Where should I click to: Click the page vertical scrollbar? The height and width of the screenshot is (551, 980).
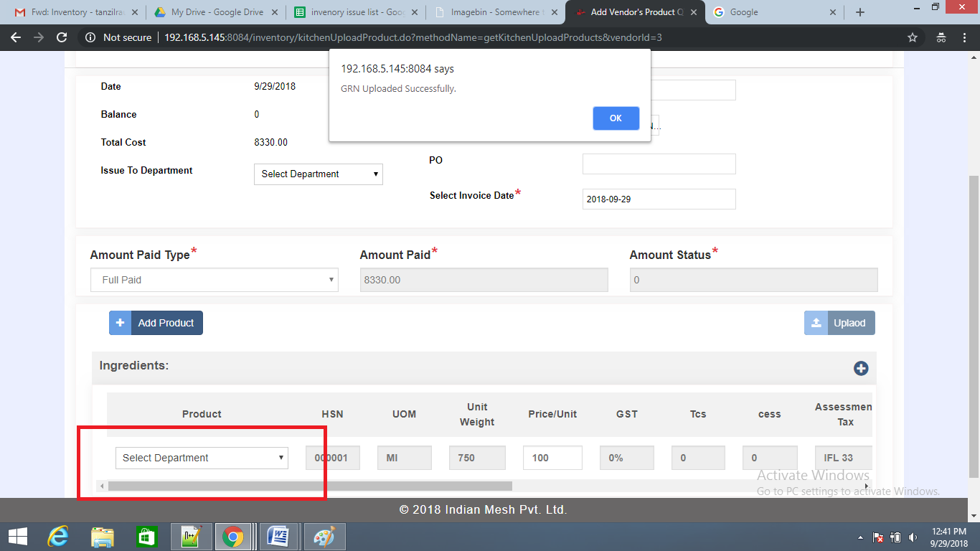click(x=974, y=326)
